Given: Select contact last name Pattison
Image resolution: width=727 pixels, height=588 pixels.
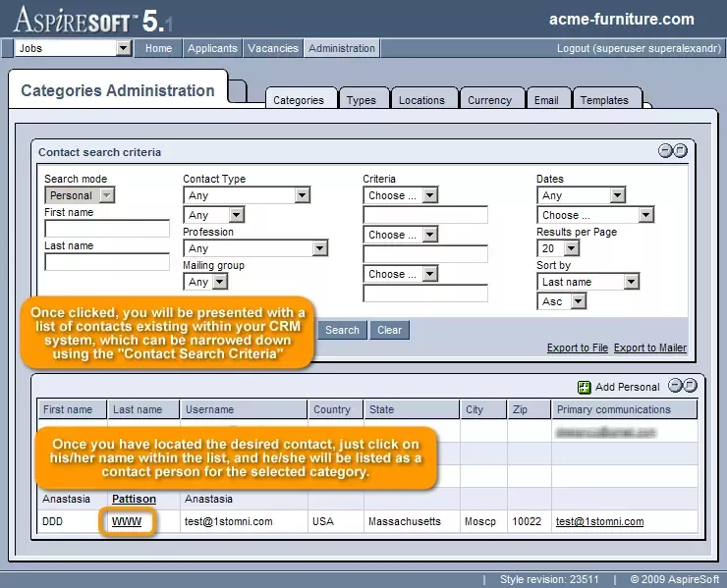Looking at the screenshot, I should pyautogui.click(x=134, y=499).
